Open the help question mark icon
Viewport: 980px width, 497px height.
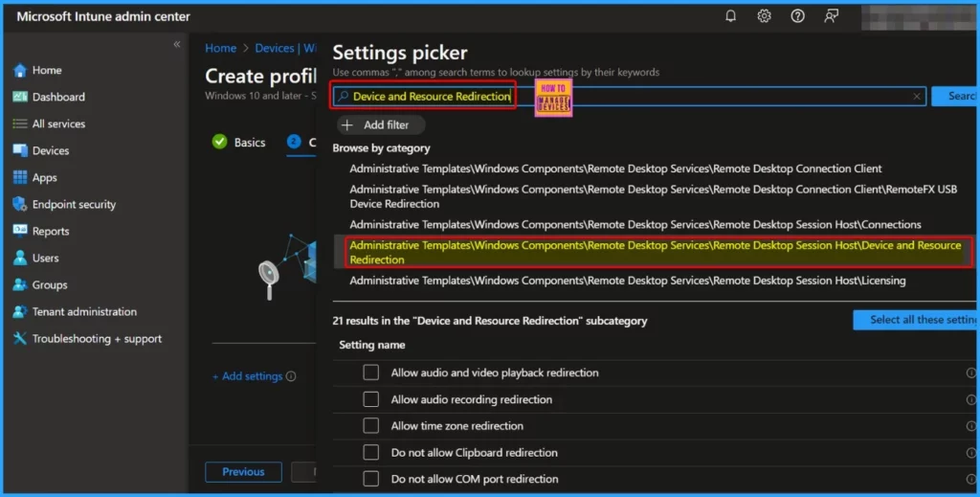797,16
